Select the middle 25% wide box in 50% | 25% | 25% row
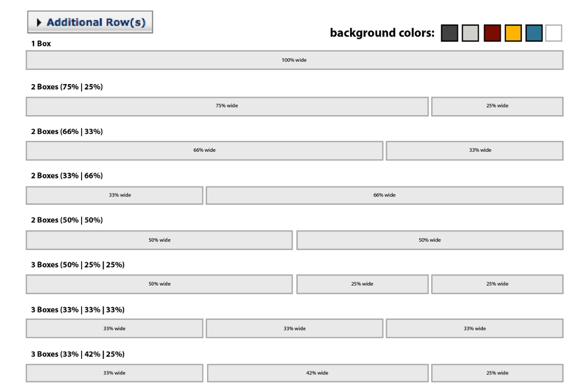 [362, 284]
